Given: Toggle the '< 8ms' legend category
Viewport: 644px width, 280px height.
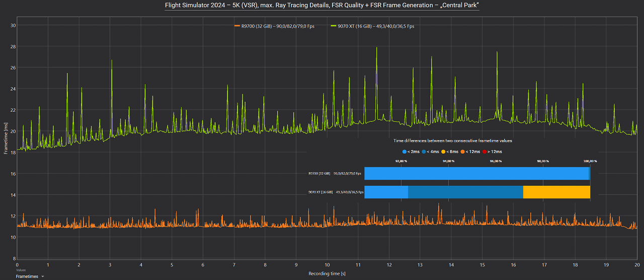Looking at the screenshot, I should pos(450,152).
